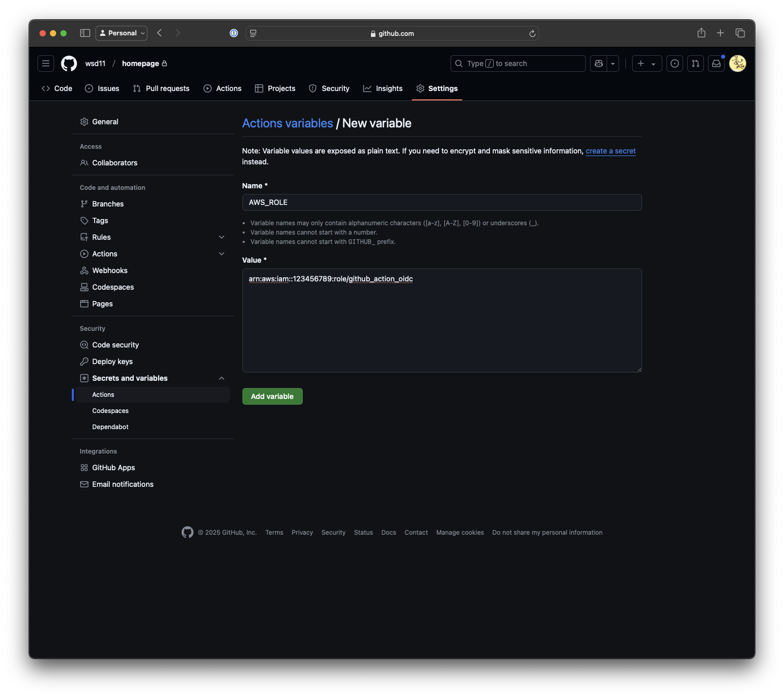Expand the Rules section in sidebar

(x=222, y=237)
